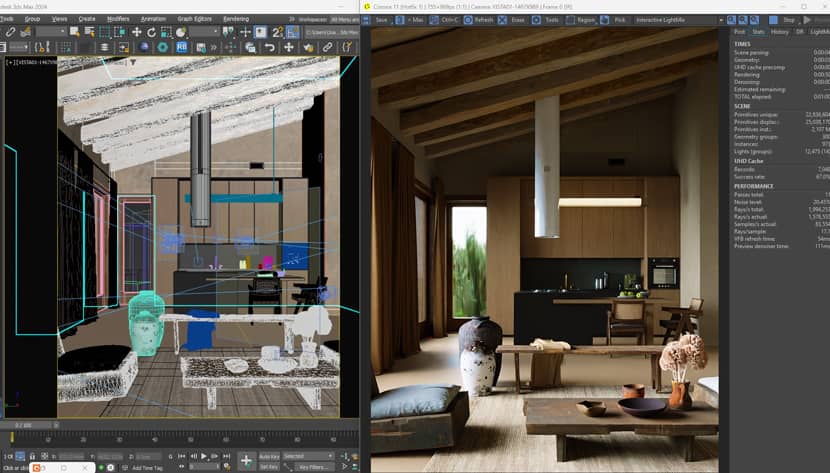Image resolution: width=830 pixels, height=473 pixels.
Task: Open the Modifiers menu
Action: (x=118, y=19)
